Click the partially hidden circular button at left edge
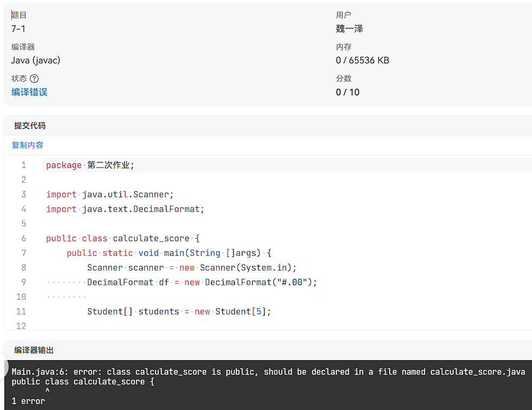532x410 pixels. coord(3,369)
